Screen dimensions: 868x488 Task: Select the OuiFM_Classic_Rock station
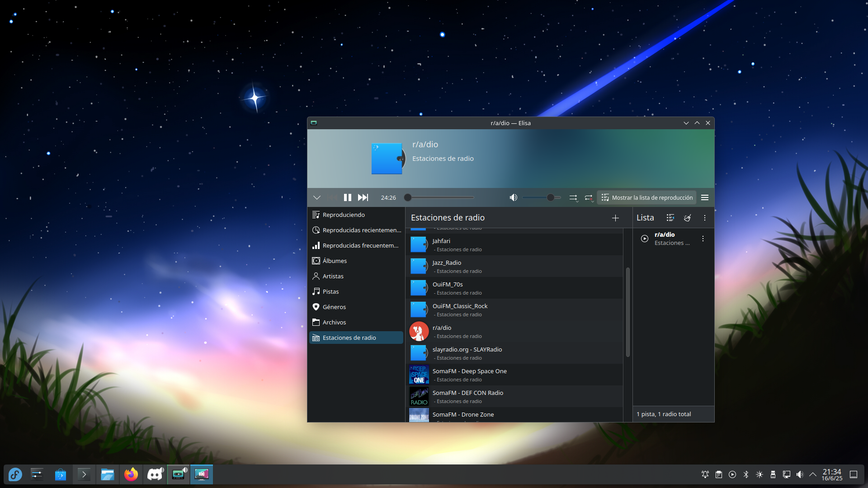coord(514,310)
